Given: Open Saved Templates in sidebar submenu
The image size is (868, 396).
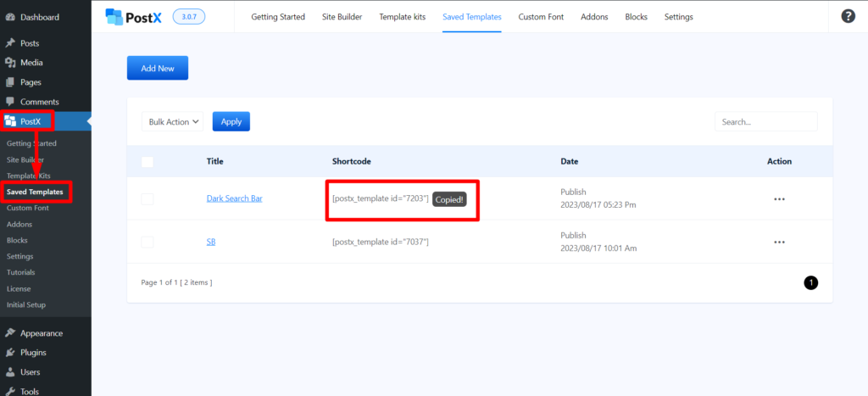Looking at the screenshot, I should 35,192.
